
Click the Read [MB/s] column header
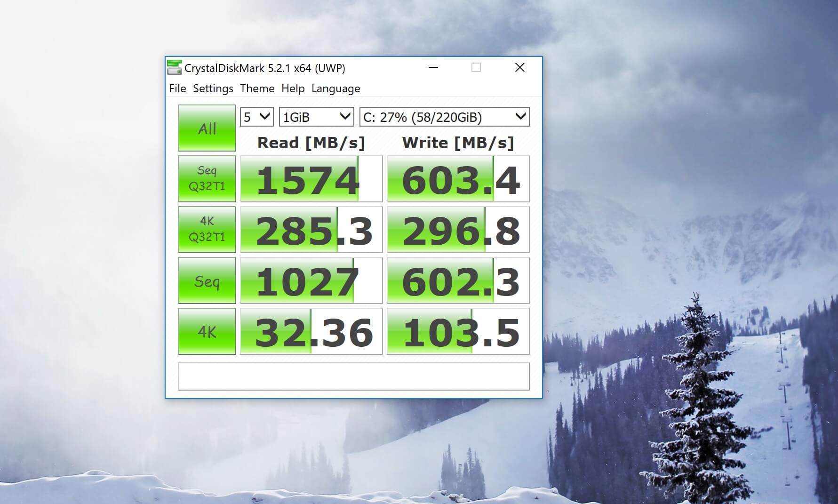point(311,143)
